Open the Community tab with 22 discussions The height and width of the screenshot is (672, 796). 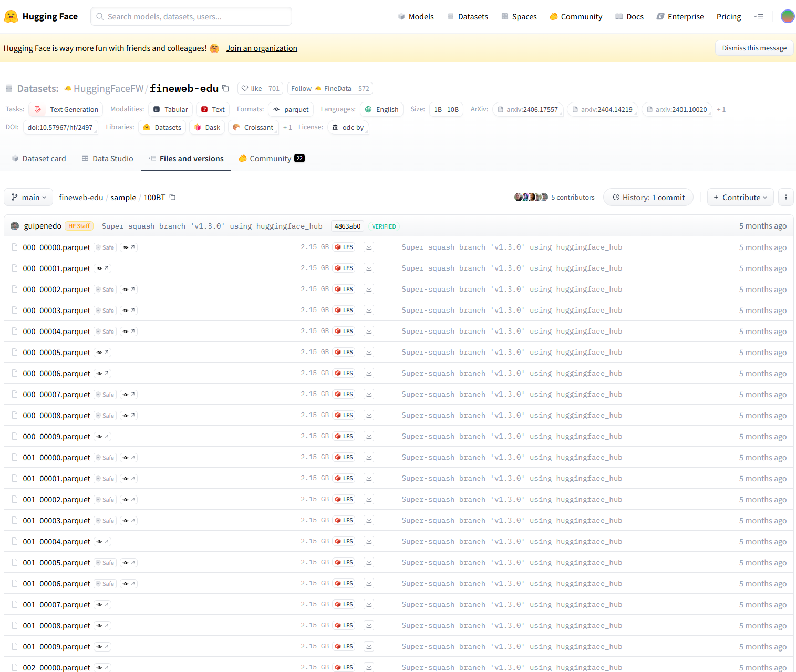[x=272, y=158]
